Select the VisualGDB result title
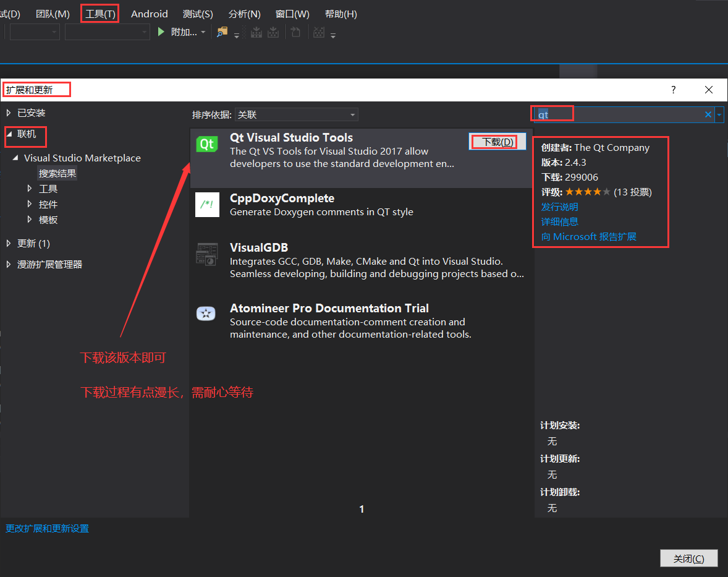The width and height of the screenshot is (728, 577). (258, 247)
